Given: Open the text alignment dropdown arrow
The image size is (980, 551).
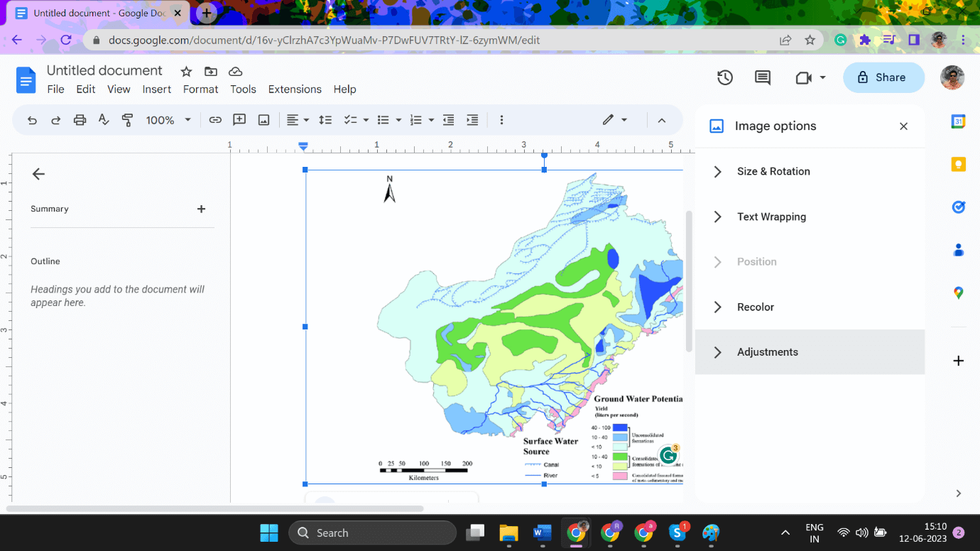Looking at the screenshot, I should (305, 120).
